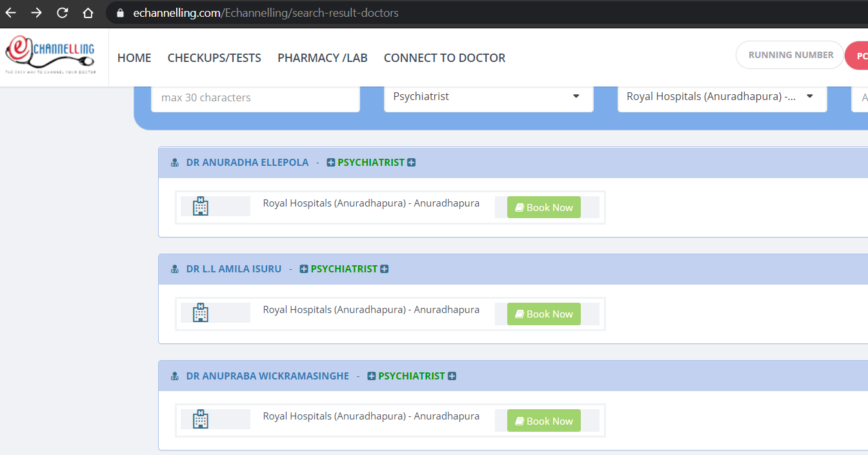Open DR L.L AMILA ISURU name link
The width and height of the screenshot is (868, 455).
pyautogui.click(x=234, y=269)
